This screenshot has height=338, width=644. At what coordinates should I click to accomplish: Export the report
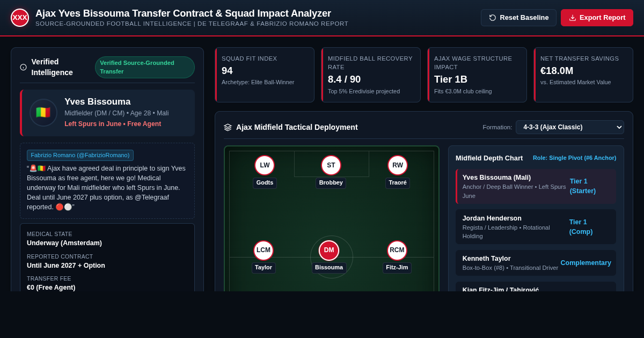point(597,18)
